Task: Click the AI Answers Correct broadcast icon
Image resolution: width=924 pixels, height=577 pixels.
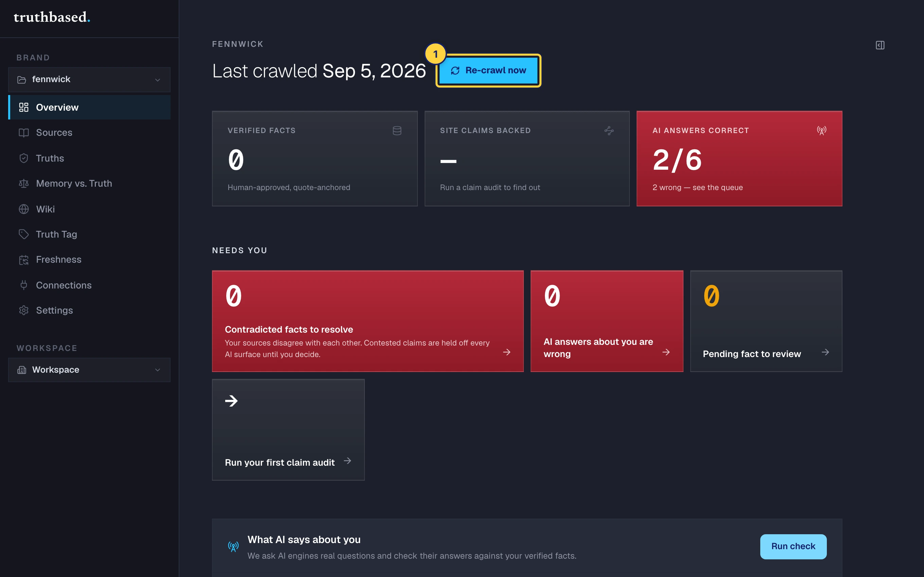Action: click(x=822, y=131)
